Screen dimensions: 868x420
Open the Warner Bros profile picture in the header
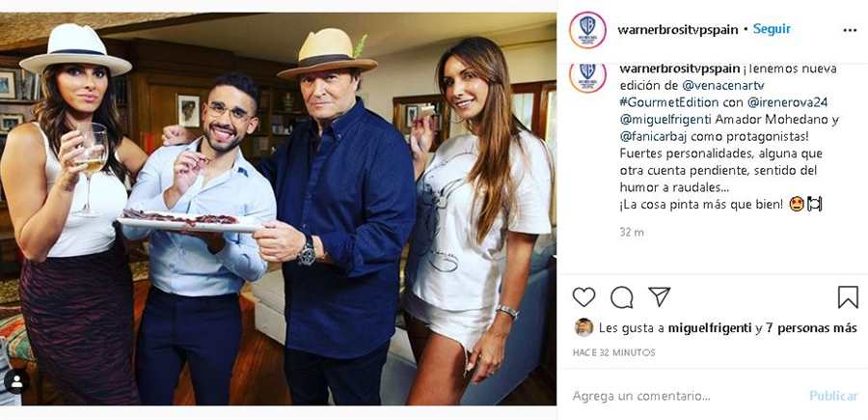[587, 29]
